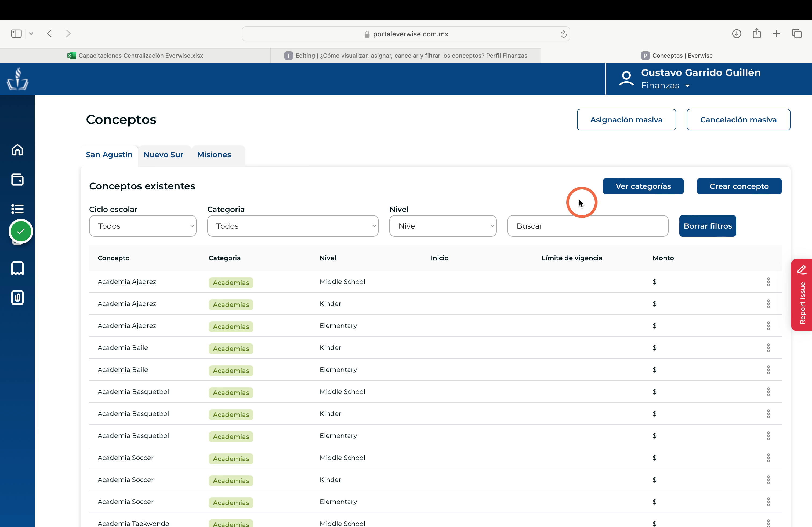Expand the Ciclo escolar dropdown

click(x=143, y=226)
